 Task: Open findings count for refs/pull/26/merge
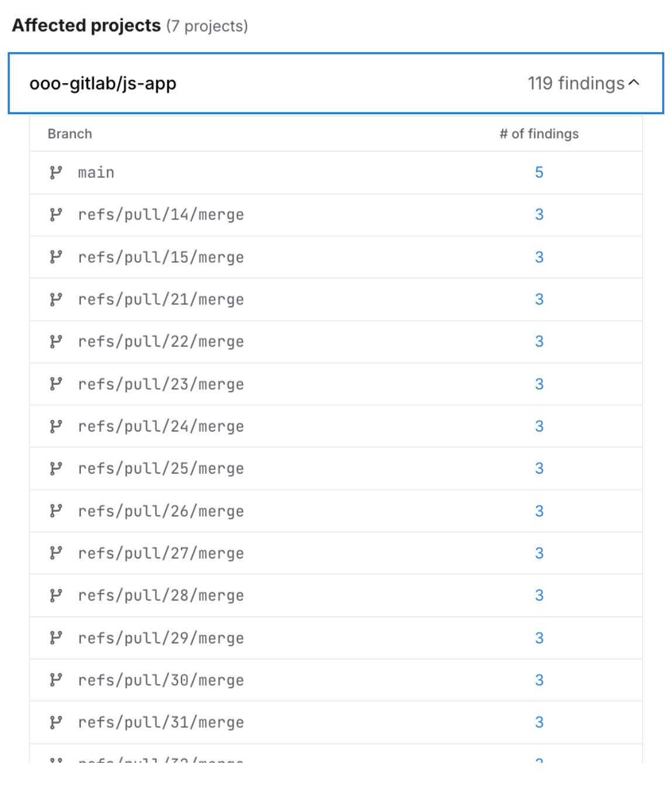[539, 511]
